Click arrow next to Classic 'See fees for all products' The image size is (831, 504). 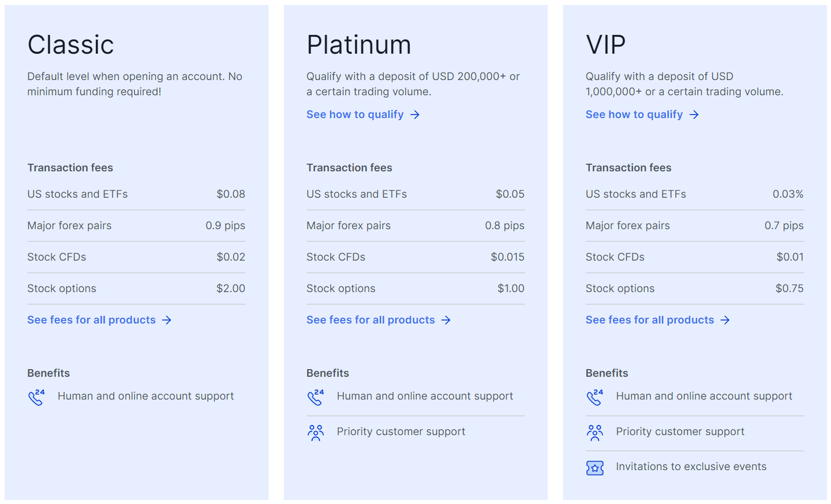click(x=167, y=320)
